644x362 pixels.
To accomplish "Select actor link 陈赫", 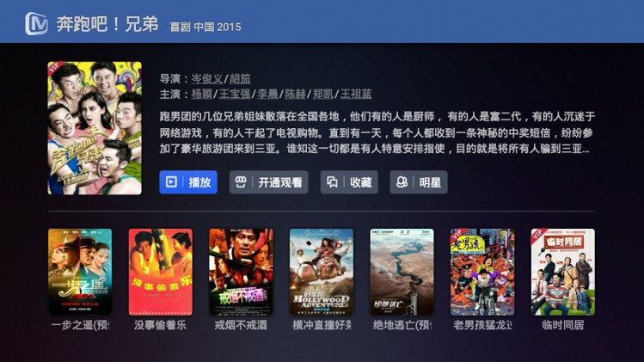I will (295, 94).
